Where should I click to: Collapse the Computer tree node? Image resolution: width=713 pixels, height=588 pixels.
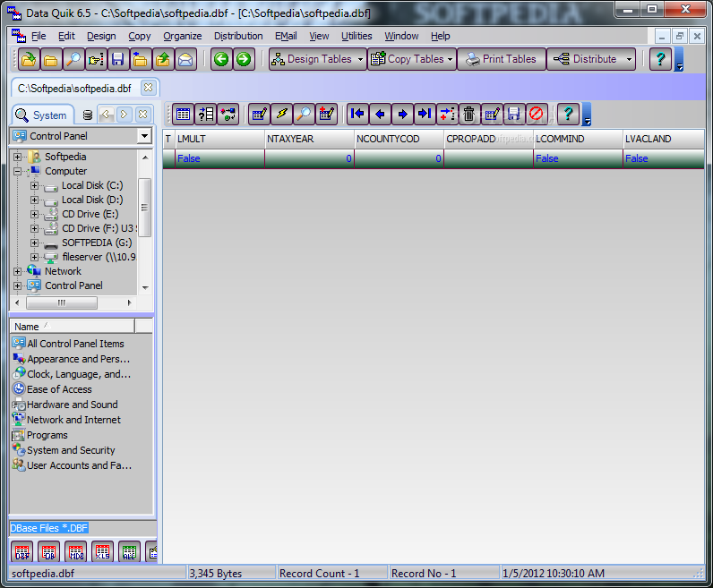(x=17, y=171)
